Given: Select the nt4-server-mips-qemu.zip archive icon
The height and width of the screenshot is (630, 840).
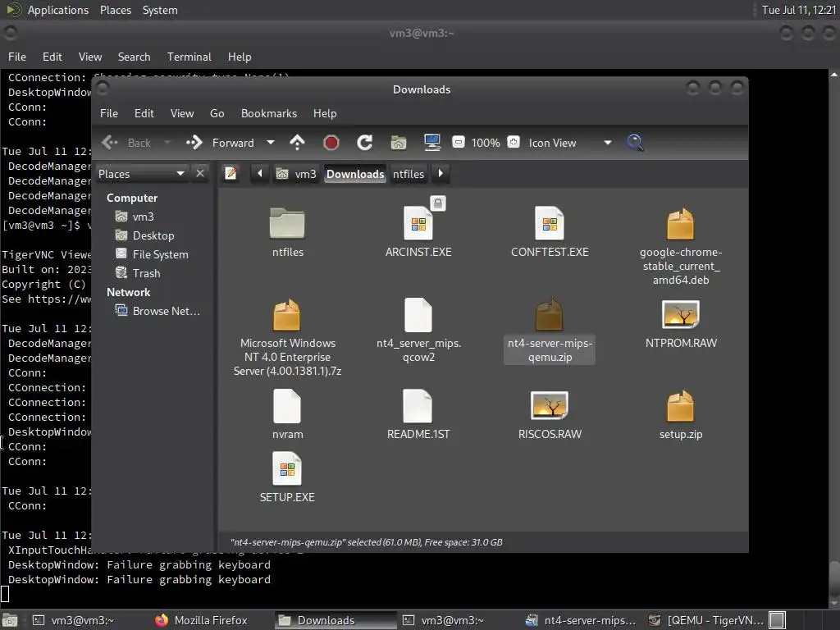Looking at the screenshot, I should point(550,315).
